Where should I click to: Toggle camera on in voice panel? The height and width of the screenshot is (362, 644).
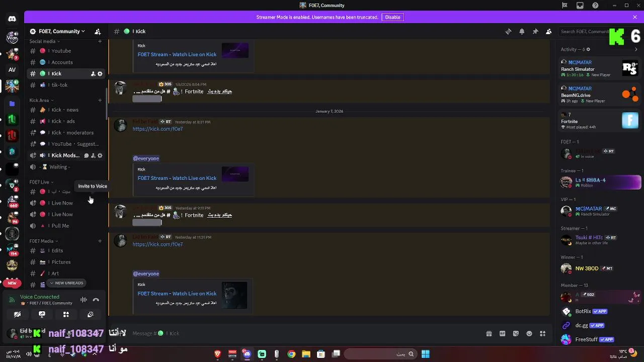[x=18, y=314]
